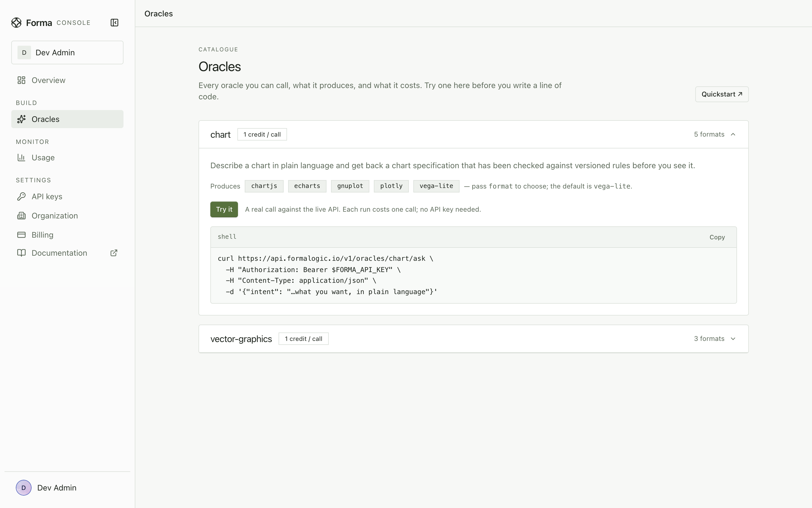The height and width of the screenshot is (508, 812).
Task: Click the chart card's 1 credit / call badge
Action: [x=262, y=134]
